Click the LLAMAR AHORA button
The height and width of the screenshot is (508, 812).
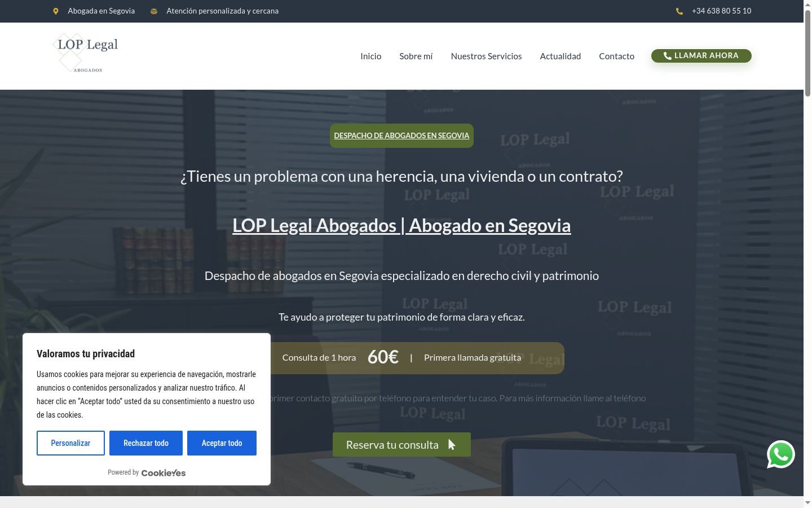point(701,56)
